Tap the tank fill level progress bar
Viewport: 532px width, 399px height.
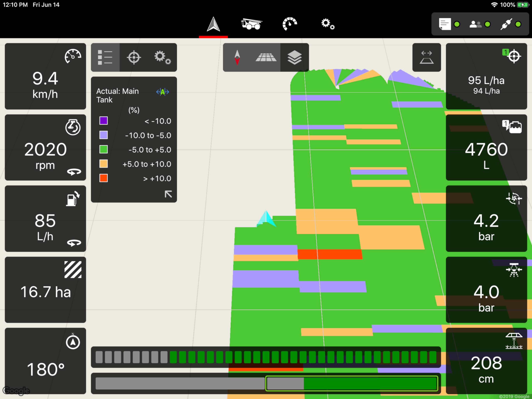coord(266,383)
